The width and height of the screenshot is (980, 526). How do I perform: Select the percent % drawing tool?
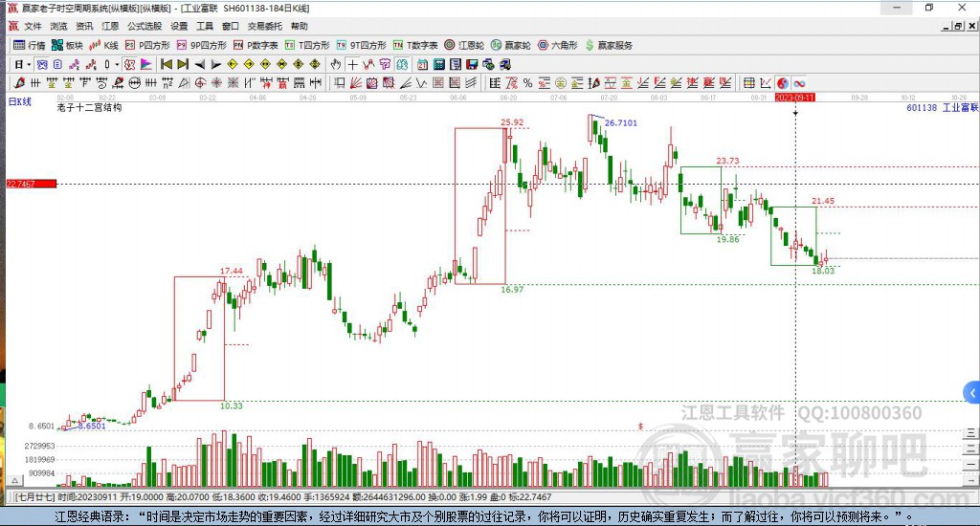528,82
